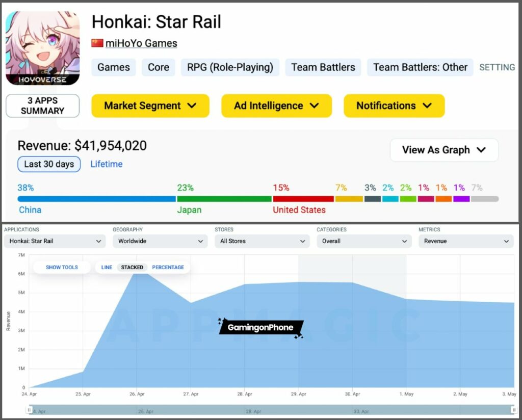Click the Revenue: $41,954,020 total

tap(82, 145)
